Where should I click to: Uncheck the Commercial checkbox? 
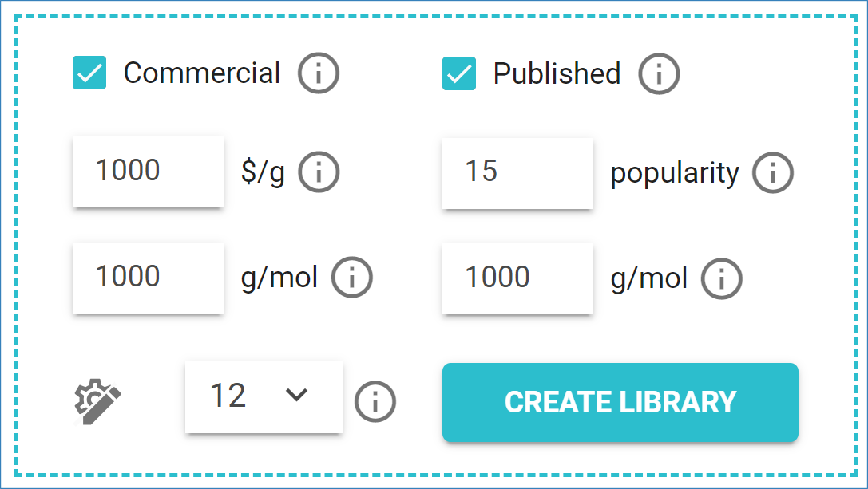(89, 73)
